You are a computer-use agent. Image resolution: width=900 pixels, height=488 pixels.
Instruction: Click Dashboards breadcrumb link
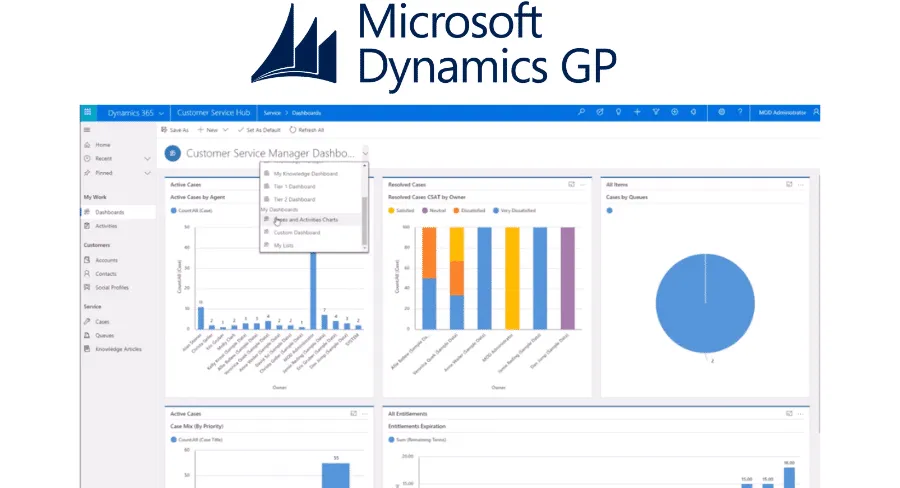point(307,113)
